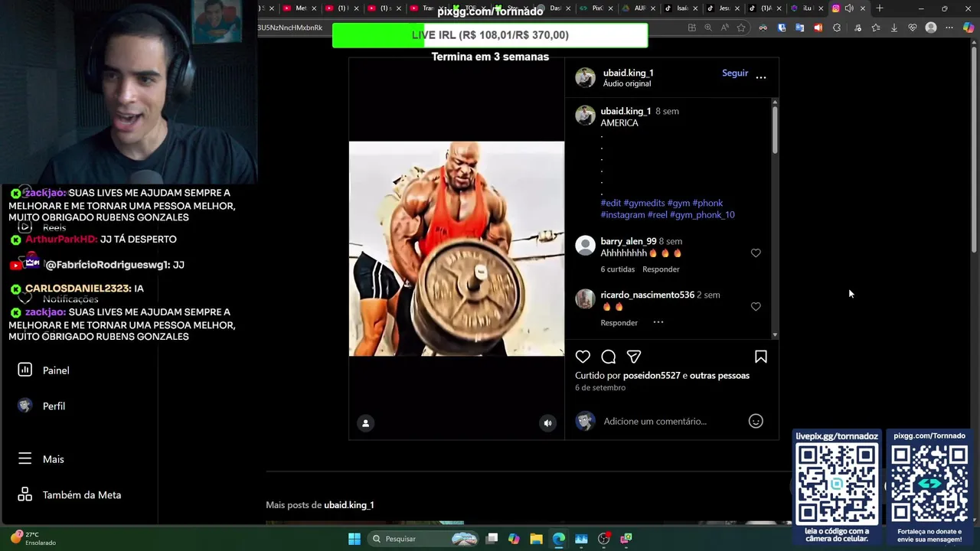Open ricardo_nascimento536's avatar

[586, 298]
